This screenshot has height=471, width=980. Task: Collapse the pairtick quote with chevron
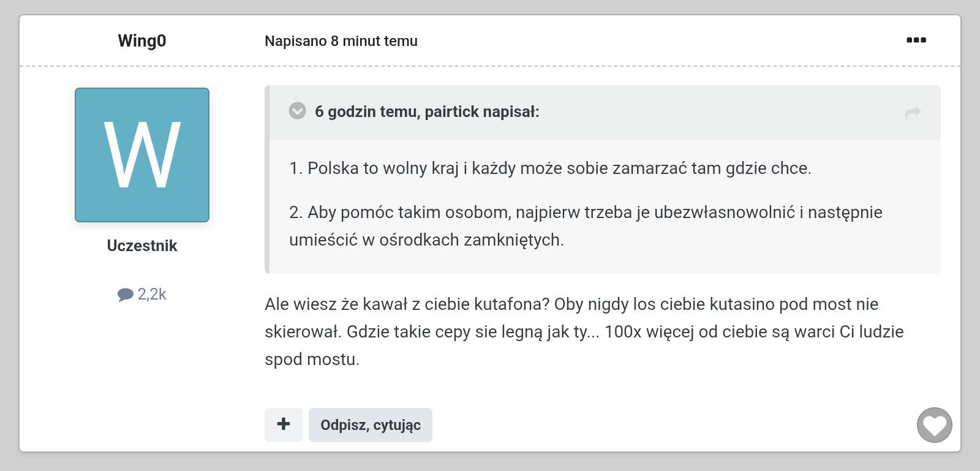pyautogui.click(x=298, y=111)
